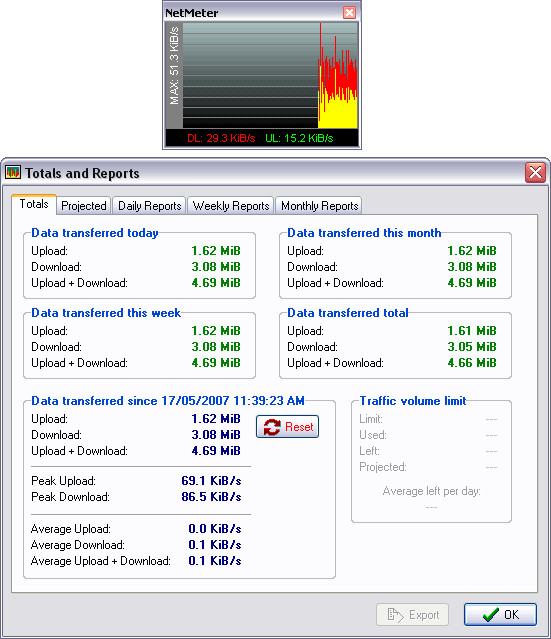Open the Weekly Reports tab
551x639 pixels.
pos(231,205)
